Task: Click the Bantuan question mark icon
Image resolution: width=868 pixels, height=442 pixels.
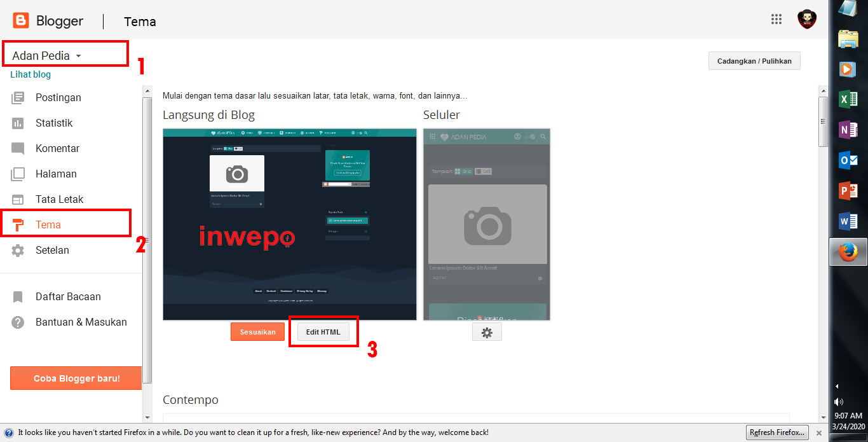Action: click(x=18, y=322)
